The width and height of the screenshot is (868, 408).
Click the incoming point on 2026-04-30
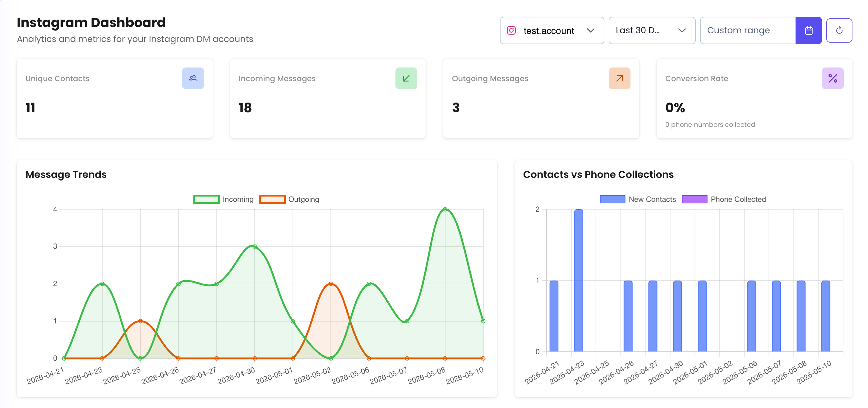254,247
